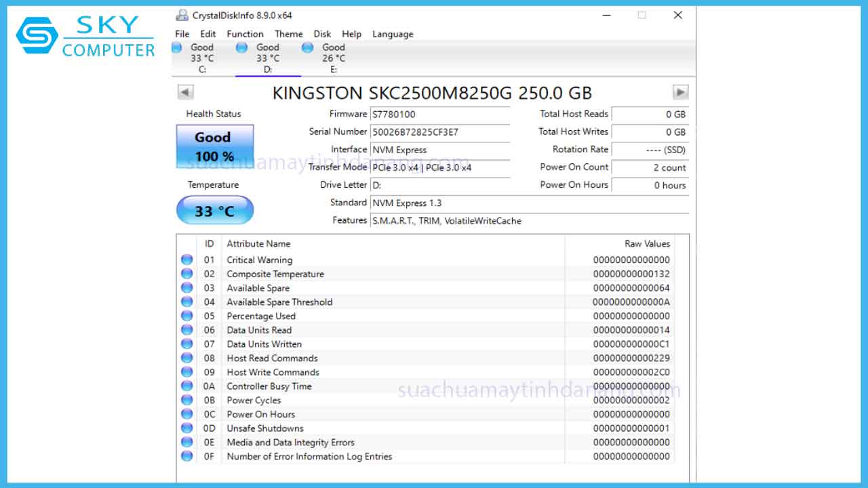Image resolution: width=868 pixels, height=488 pixels.
Task: Click the Sky Computer logo
Action: point(85,36)
